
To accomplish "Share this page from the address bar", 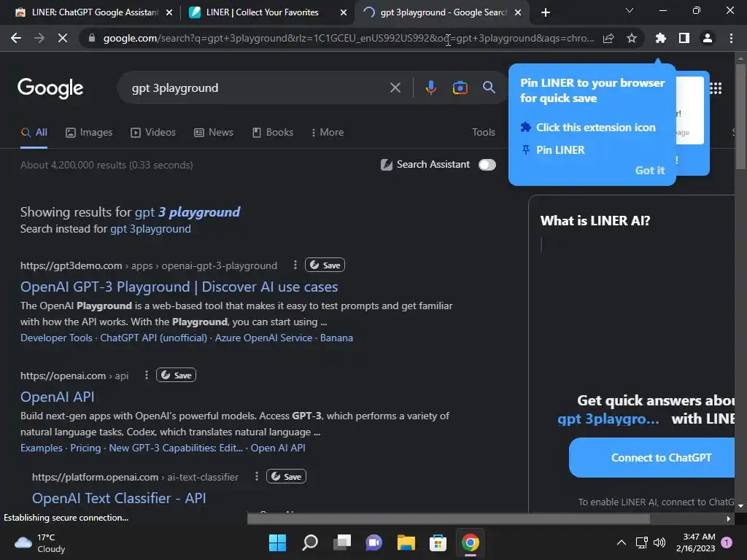I will (x=608, y=38).
